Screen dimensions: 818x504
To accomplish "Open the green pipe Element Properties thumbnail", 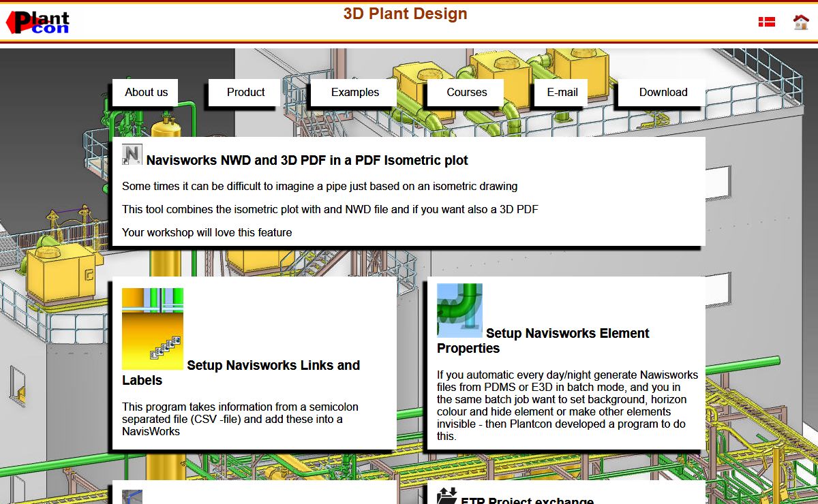I will pos(459,311).
